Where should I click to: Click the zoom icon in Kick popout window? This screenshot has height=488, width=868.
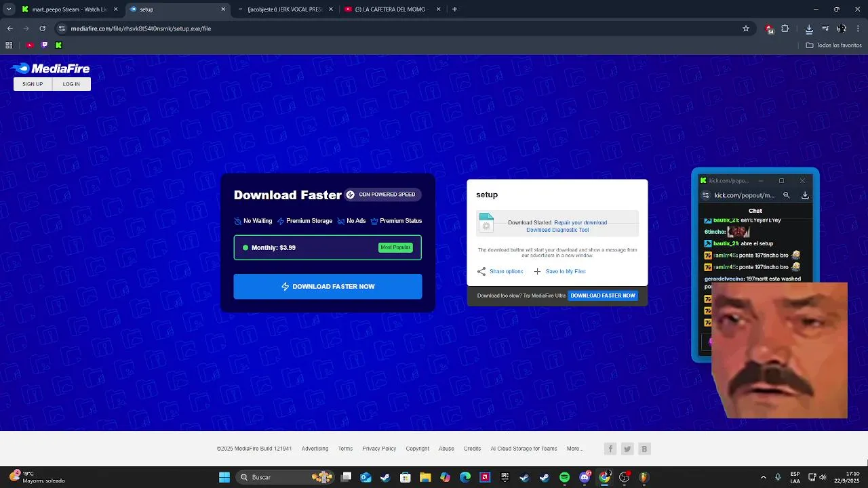click(786, 195)
